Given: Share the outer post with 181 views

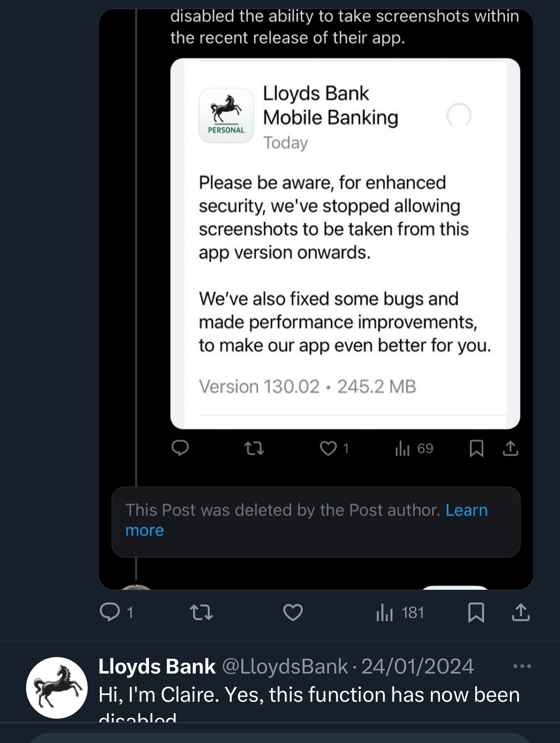Looking at the screenshot, I should click(x=520, y=612).
